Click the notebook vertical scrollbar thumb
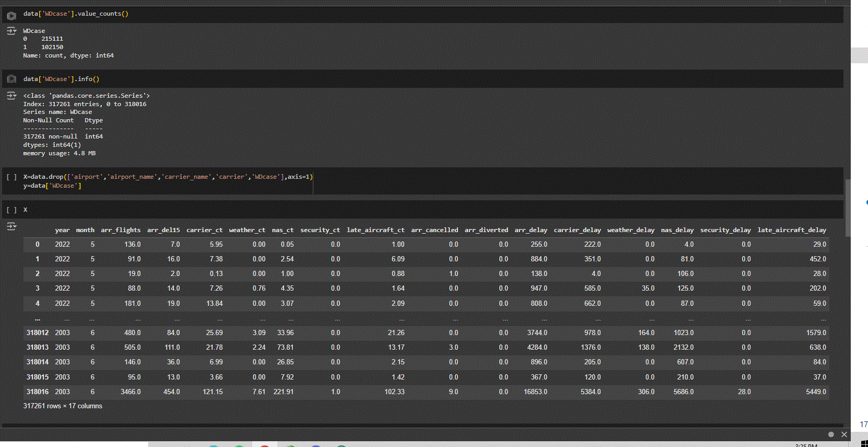 click(x=848, y=208)
